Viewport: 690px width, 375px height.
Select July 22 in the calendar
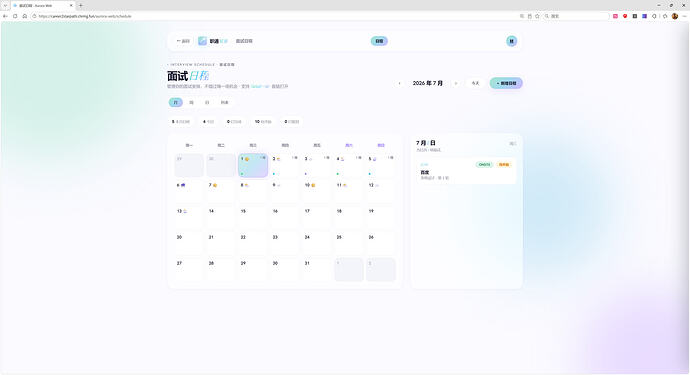(x=253, y=243)
